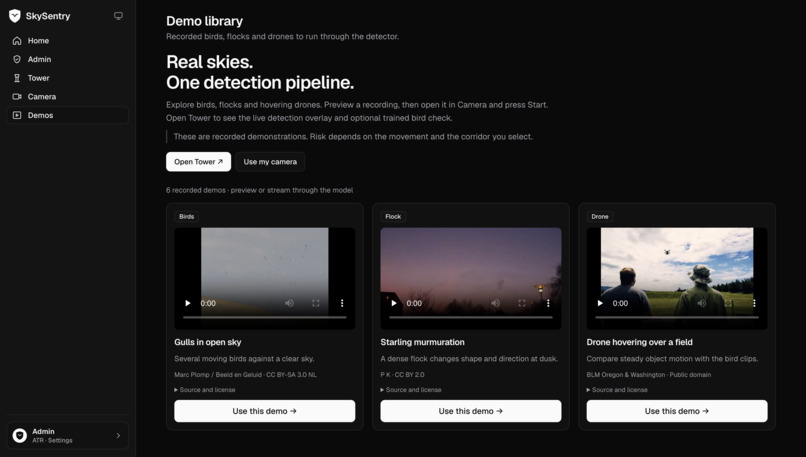This screenshot has height=457, width=806.
Task: Click the Admin shield icon in sidebar
Action: [17, 59]
